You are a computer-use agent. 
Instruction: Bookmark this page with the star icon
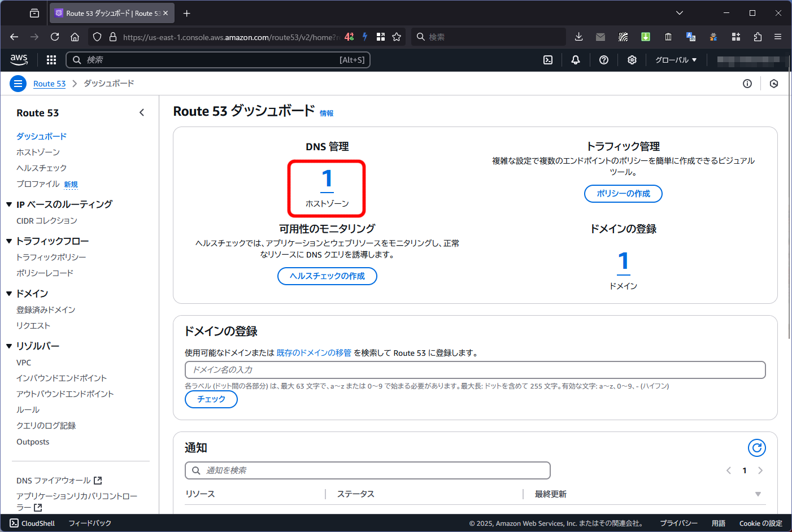click(397, 37)
